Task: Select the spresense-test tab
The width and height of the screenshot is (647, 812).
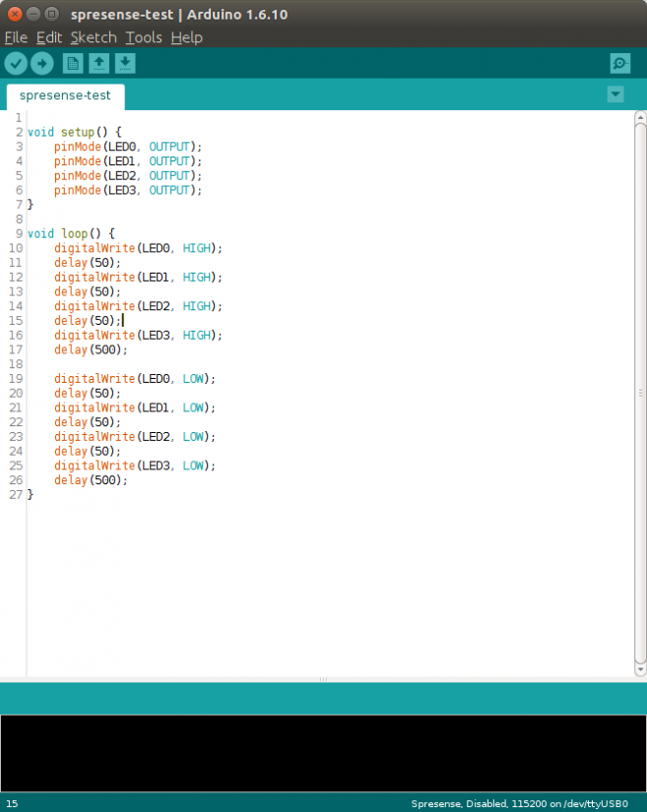Action: tap(65, 96)
